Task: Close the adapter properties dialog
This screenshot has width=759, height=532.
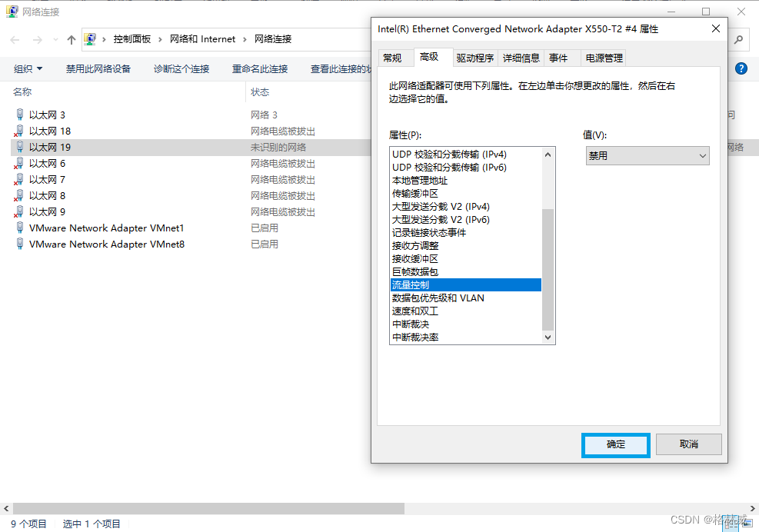Action: [716, 28]
